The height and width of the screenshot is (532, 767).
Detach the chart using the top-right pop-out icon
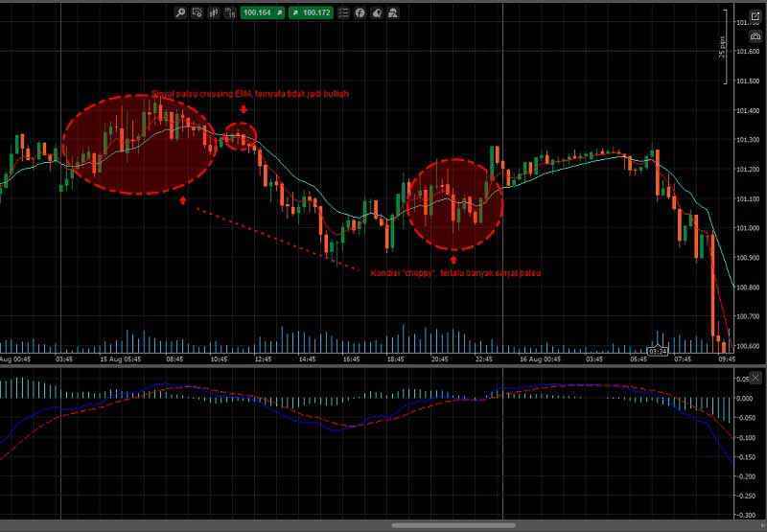pos(755,17)
